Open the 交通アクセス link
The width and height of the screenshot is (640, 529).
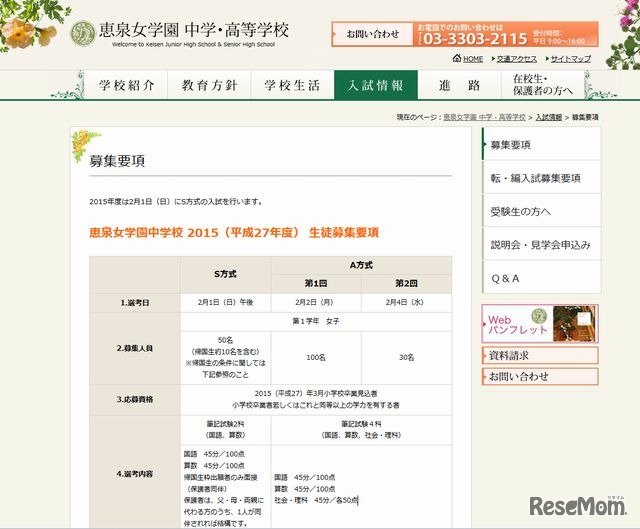point(516,59)
